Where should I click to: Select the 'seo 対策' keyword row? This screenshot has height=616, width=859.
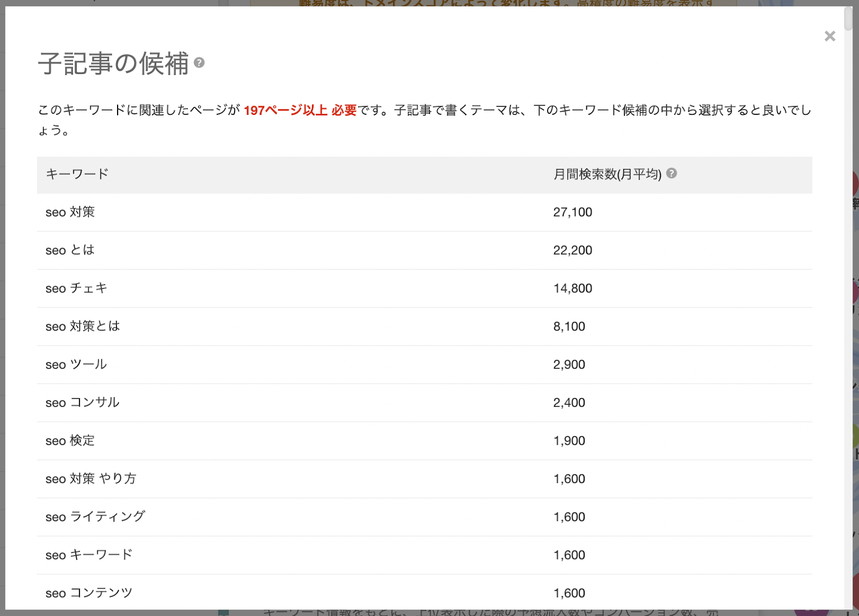(x=425, y=212)
